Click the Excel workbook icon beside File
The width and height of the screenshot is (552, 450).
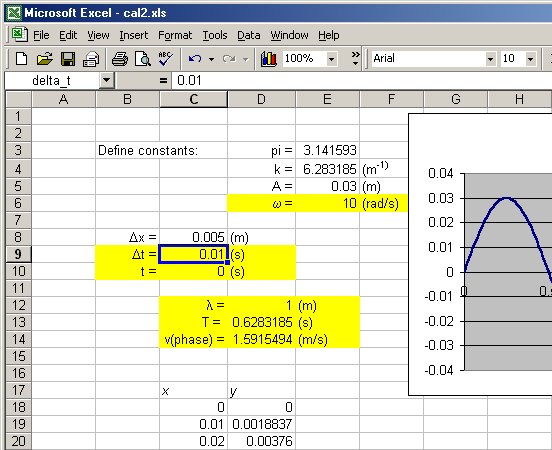[x=19, y=35]
